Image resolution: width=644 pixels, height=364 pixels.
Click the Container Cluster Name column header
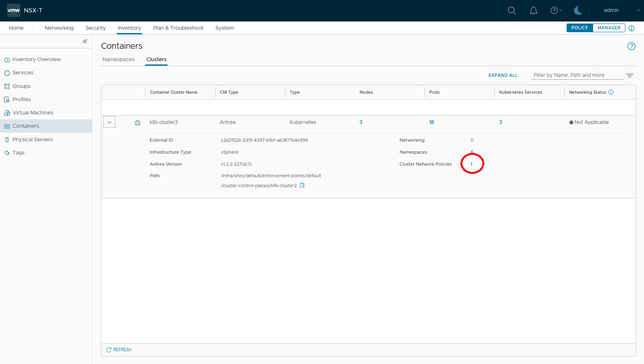click(174, 92)
